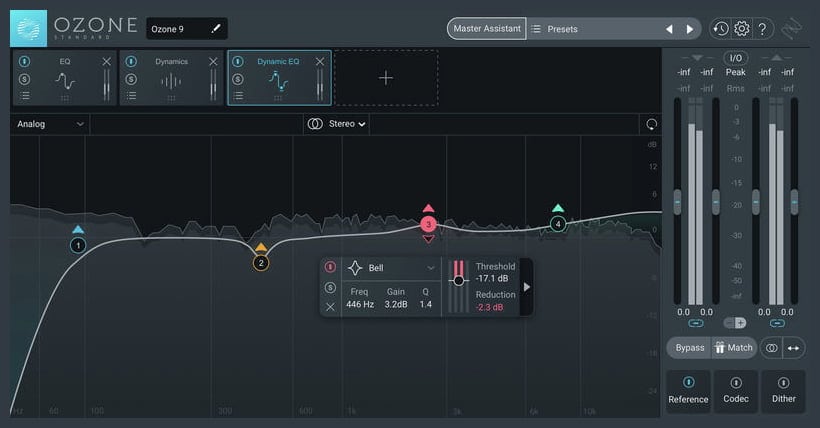The width and height of the screenshot is (820, 428).
Task: Open Master Assistant
Action: tap(486, 29)
